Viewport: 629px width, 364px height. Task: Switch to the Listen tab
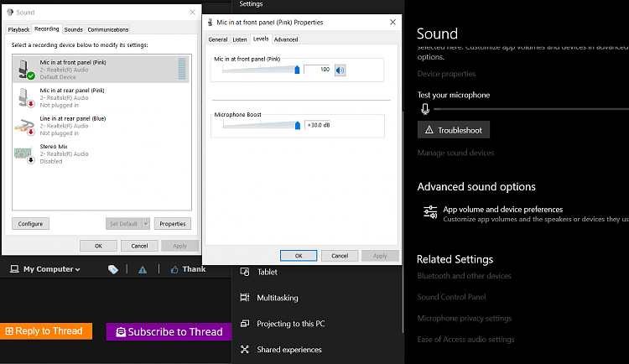(x=240, y=39)
